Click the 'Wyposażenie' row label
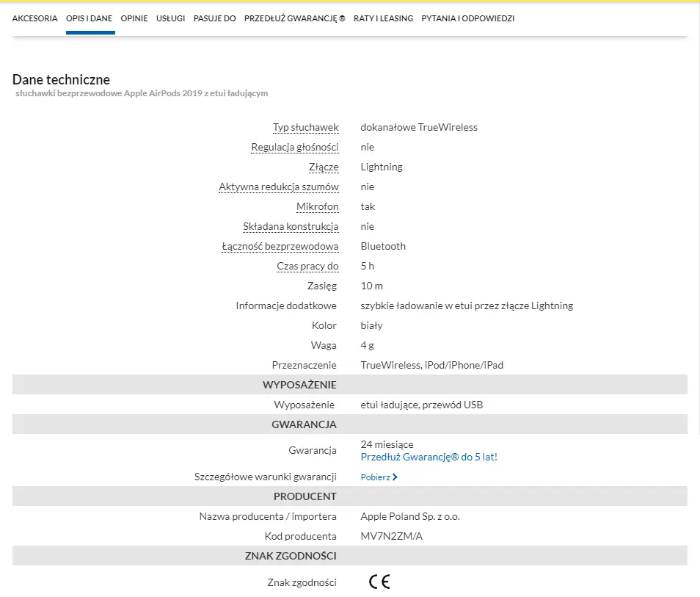 pos(305,405)
